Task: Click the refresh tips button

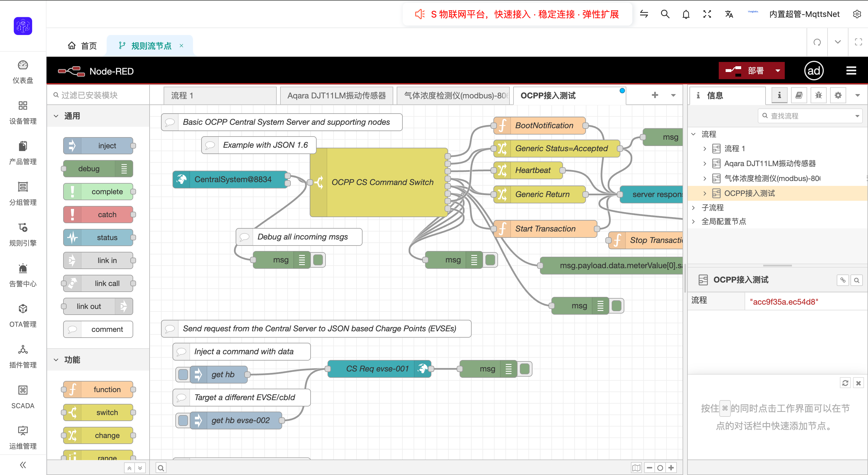Action: [x=845, y=383]
